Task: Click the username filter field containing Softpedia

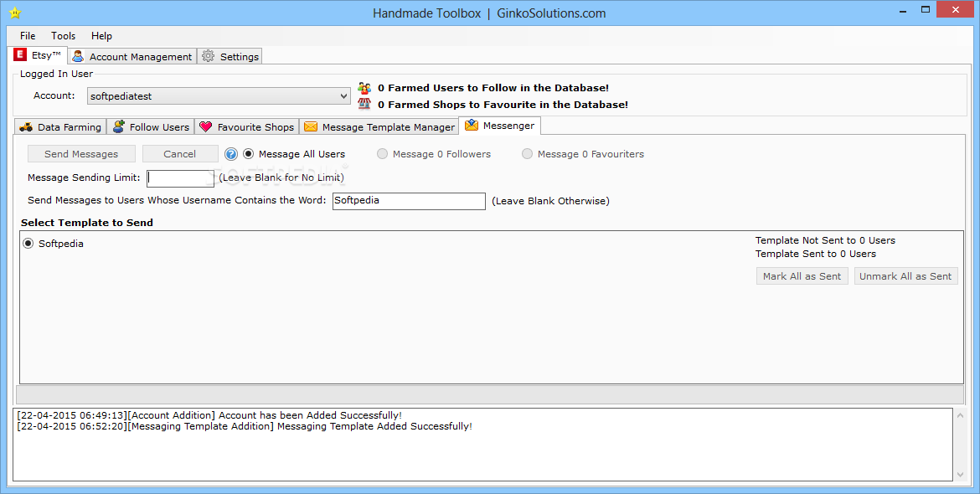Action: 409,200
